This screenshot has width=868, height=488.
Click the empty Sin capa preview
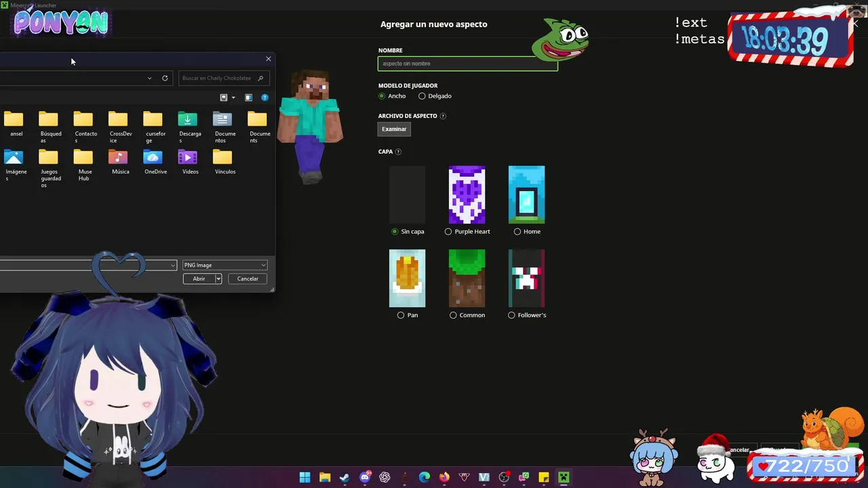coord(407,195)
